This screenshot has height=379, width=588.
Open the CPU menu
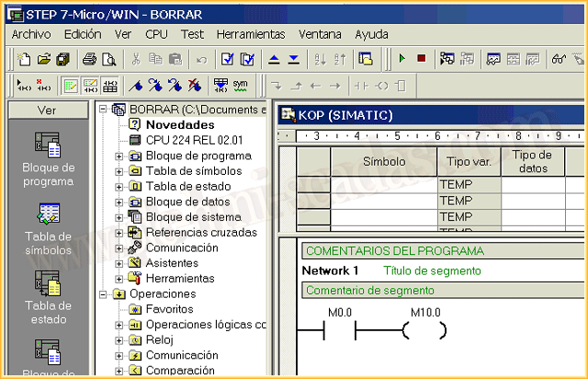[156, 34]
